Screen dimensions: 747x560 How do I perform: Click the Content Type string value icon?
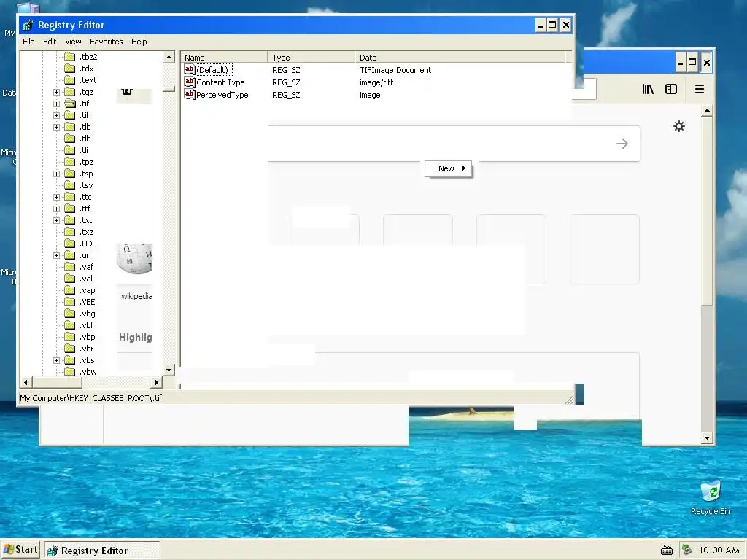tap(190, 82)
